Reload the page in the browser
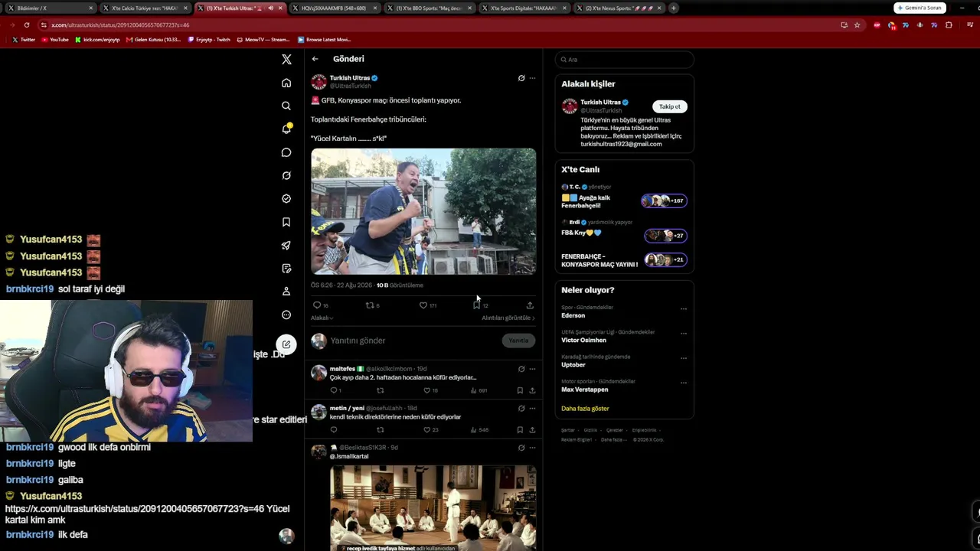The image size is (980, 551). click(x=27, y=24)
